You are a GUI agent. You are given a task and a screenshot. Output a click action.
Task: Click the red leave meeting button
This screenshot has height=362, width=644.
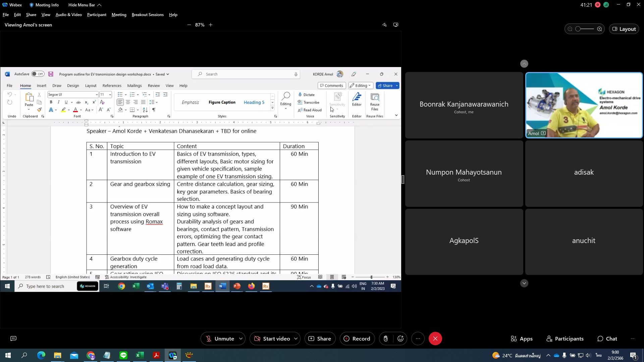[x=435, y=339]
